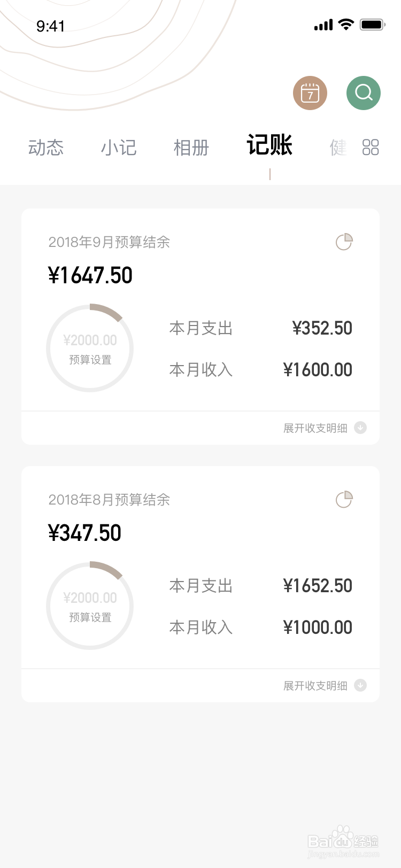
Task: Expand August 收支明细 details
Action: [315, 686]
